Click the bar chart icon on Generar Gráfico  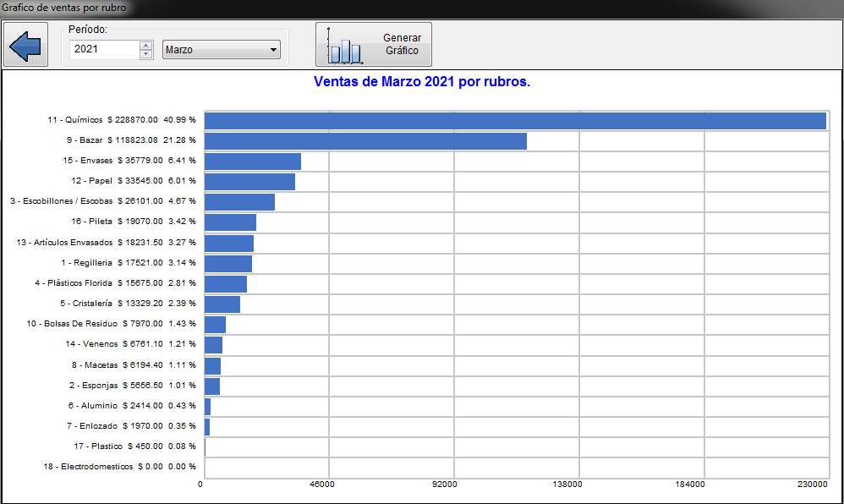pos(345,51)
